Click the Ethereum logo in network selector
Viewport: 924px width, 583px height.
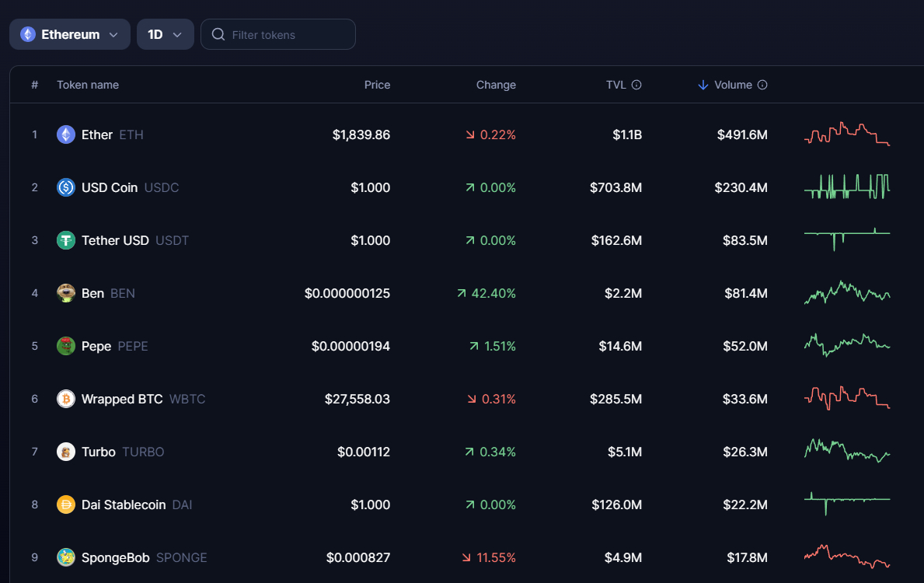click(x=28, y=34)
